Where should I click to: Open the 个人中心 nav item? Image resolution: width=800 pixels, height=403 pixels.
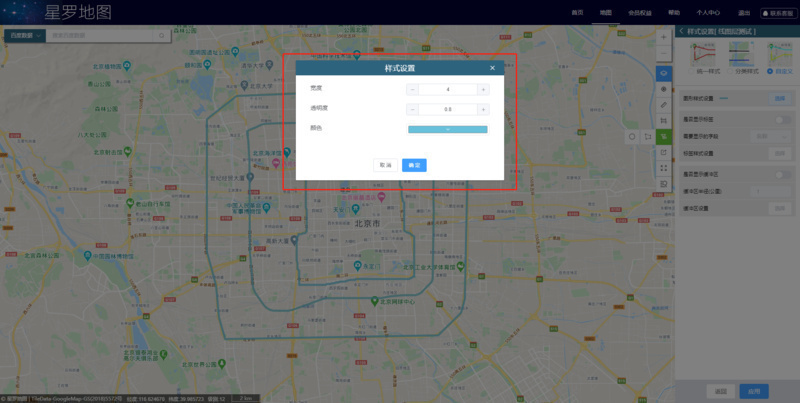pyautogui.click(x=708, y=13)
